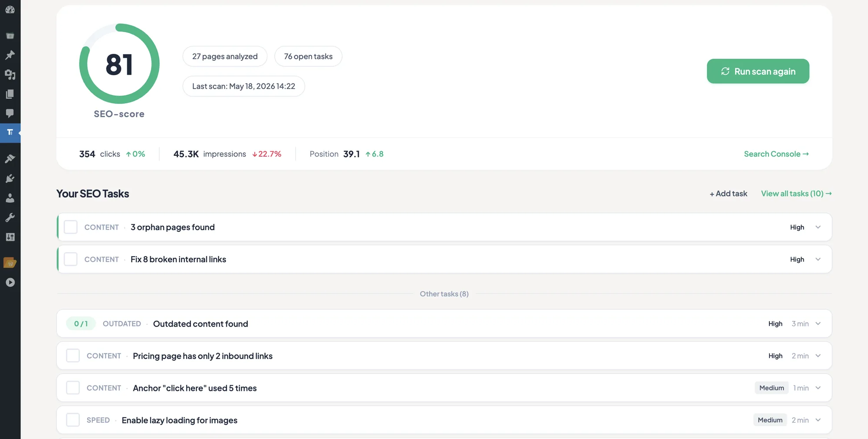Click the 27 pages analyzed pill
868x439 pixels.
225,56
